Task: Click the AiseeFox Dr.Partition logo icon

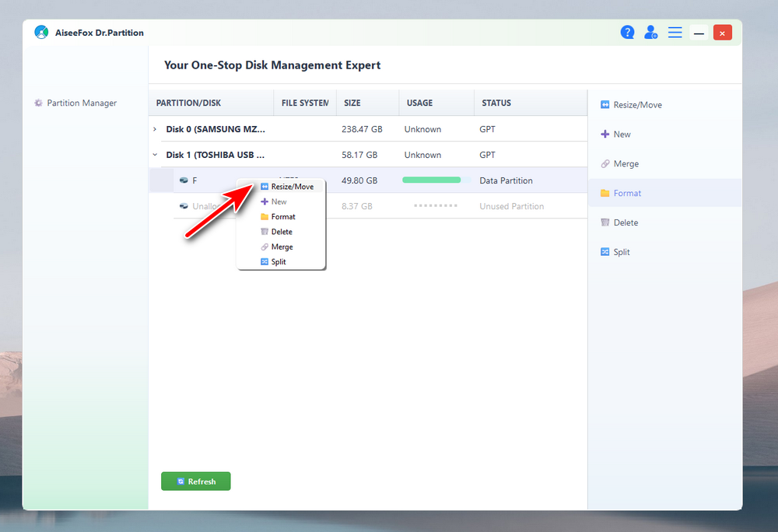Action: (x=41, y=33)
